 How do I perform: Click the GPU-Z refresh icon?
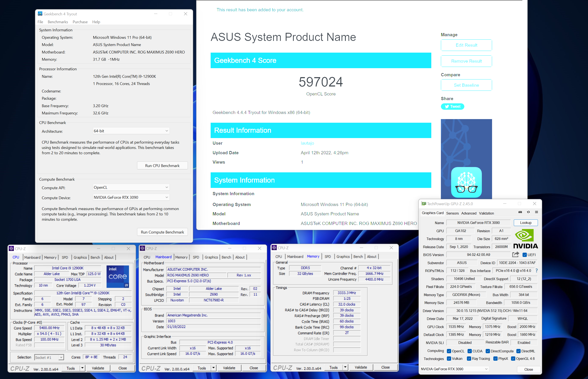(528, 212)
